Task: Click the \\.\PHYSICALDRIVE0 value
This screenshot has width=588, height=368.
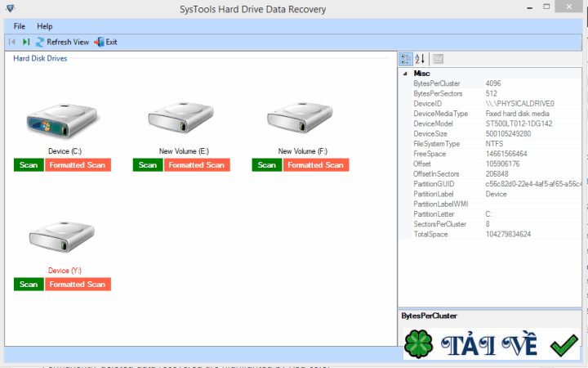Action: coord(519,104)
